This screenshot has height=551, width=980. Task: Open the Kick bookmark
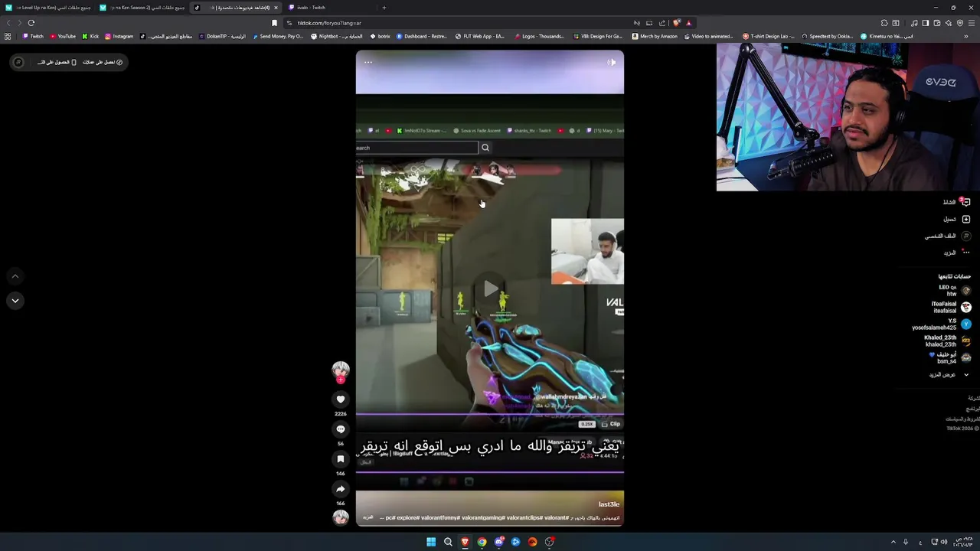coord(90,36)
